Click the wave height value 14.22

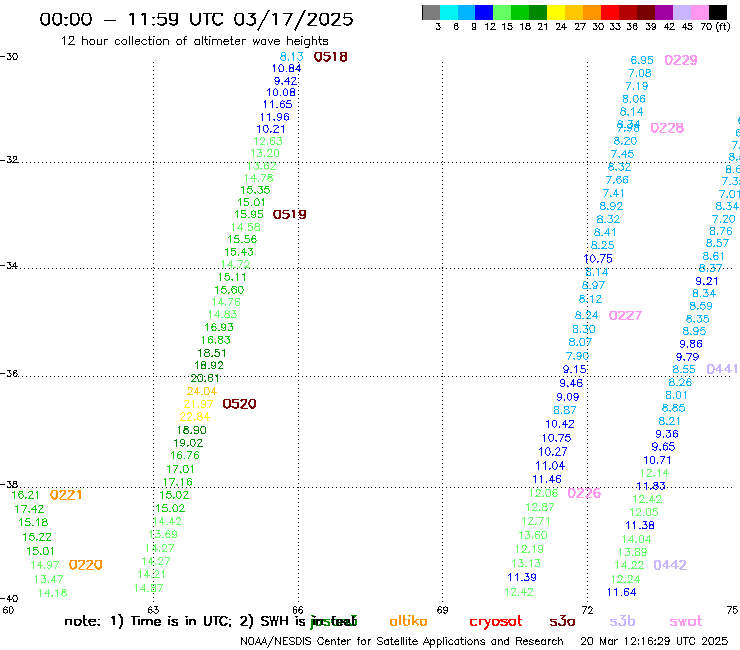tap(629, 566)
